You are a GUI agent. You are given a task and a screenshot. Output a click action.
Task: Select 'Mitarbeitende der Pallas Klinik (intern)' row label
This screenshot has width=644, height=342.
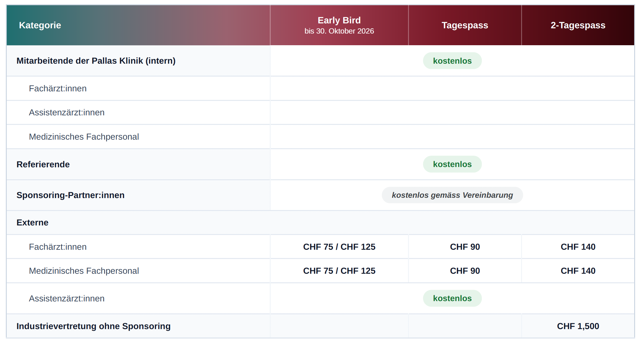pos(96,61)
